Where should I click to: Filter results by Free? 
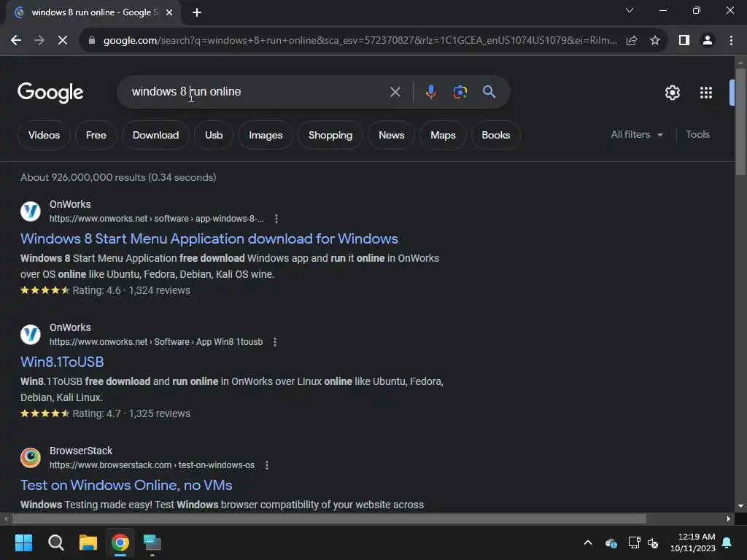click(96, 135)
